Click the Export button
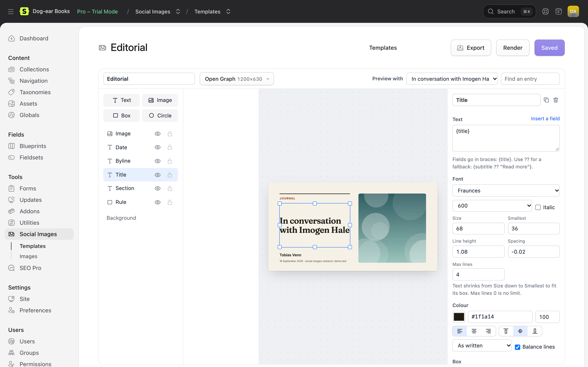 (471, 48)
